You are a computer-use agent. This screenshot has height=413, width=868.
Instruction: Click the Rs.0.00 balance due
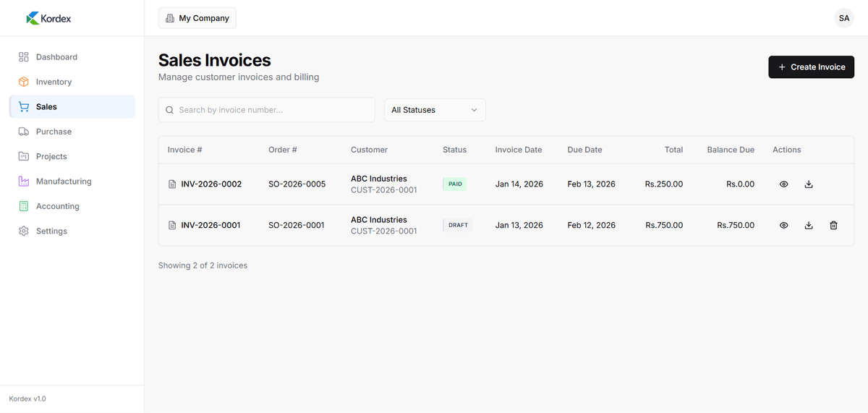(740, 184)
